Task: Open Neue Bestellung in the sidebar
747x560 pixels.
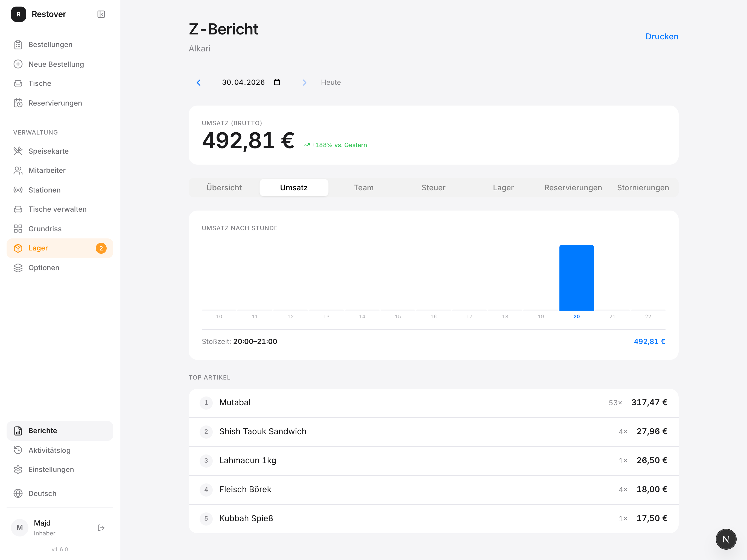Action: click(60, 64)
